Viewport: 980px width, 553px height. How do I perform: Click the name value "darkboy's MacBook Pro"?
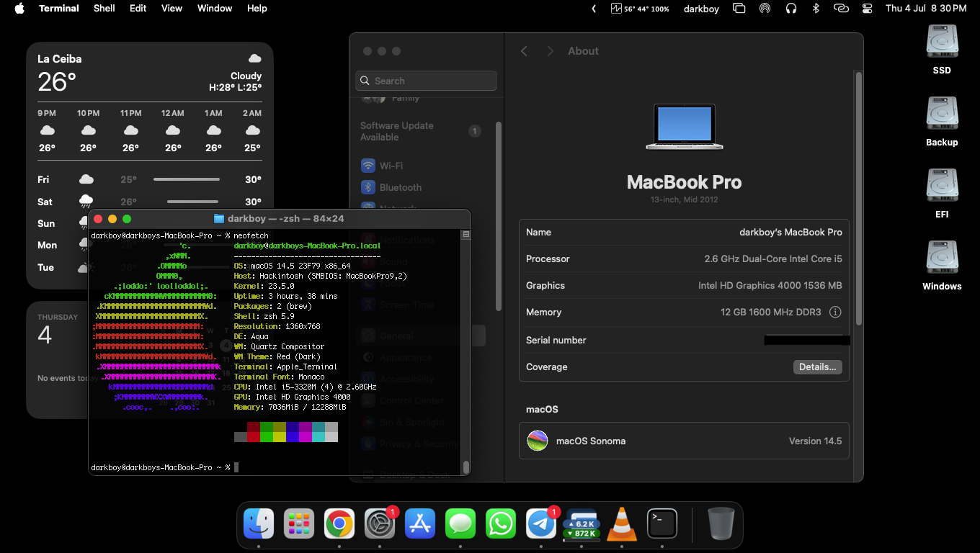790,232
